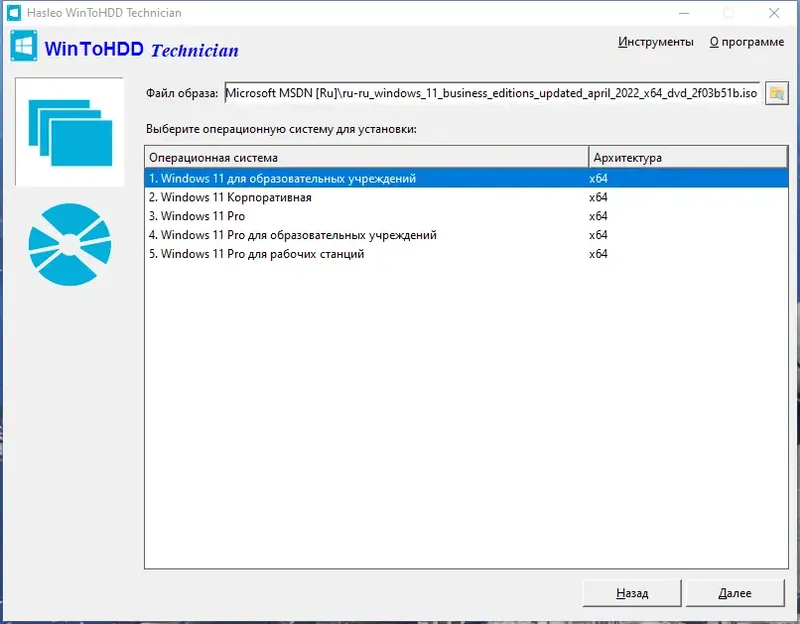Click the Далее button
The image size is (800, 624).
[735, 593]
